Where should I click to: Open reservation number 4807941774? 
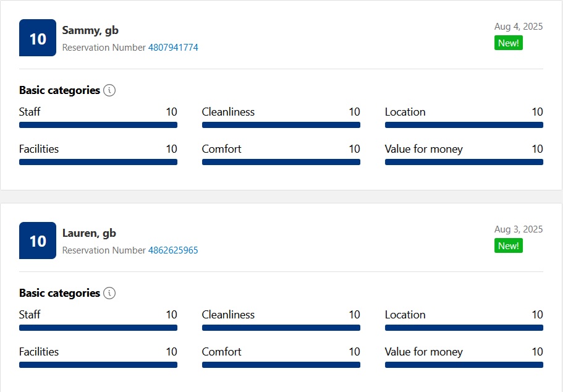point(173,48)
